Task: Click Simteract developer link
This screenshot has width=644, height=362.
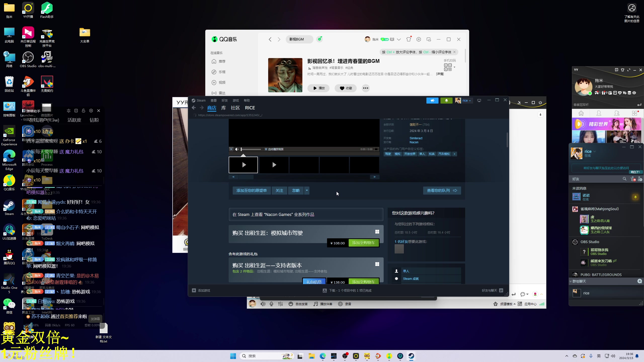Action: pos(416,138)
